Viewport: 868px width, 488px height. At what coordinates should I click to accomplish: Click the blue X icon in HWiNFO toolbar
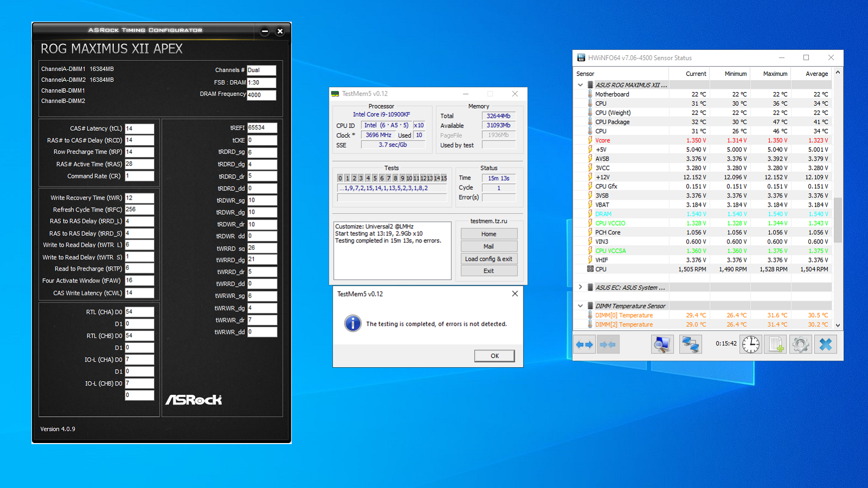(x=825, y=344)
